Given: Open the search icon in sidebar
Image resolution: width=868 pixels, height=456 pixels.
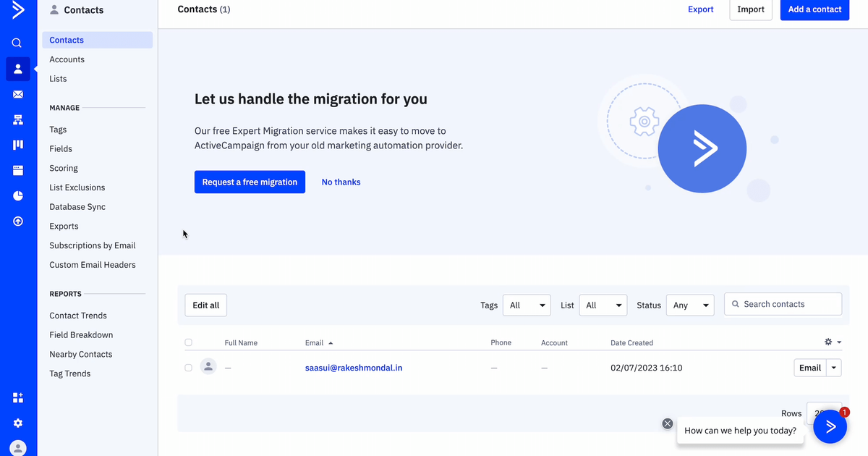Looking at the screenshot, I should [x=18, y=43].
